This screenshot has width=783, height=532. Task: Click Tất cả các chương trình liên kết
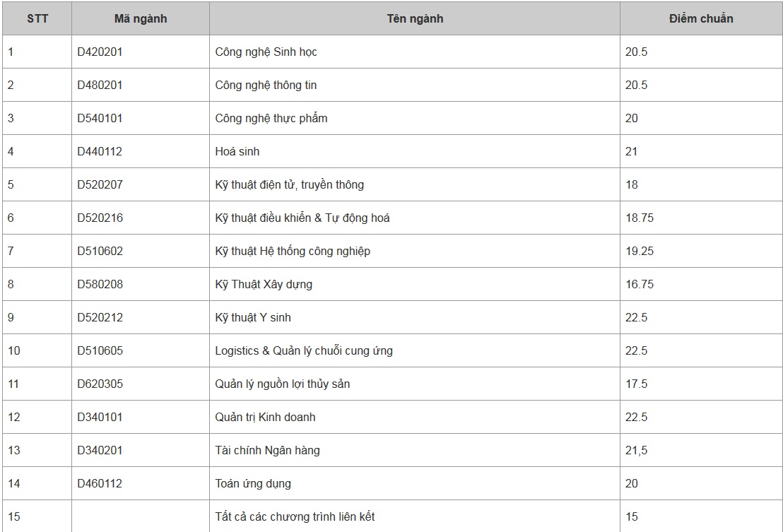point(295,517)
